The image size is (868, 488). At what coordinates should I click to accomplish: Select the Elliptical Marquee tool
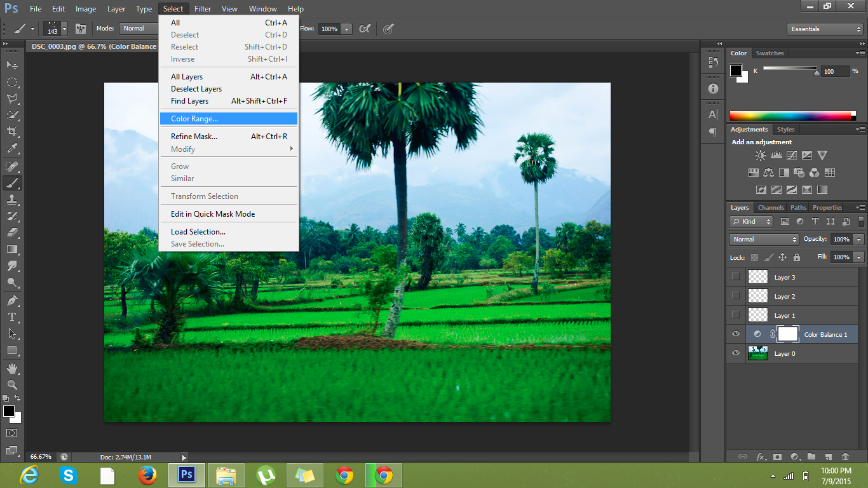(12, 82)
